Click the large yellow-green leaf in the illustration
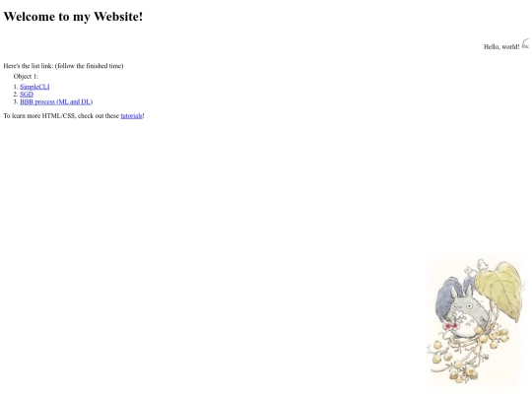Viewport: 532px width, 399px height. [x=499, y=290]
